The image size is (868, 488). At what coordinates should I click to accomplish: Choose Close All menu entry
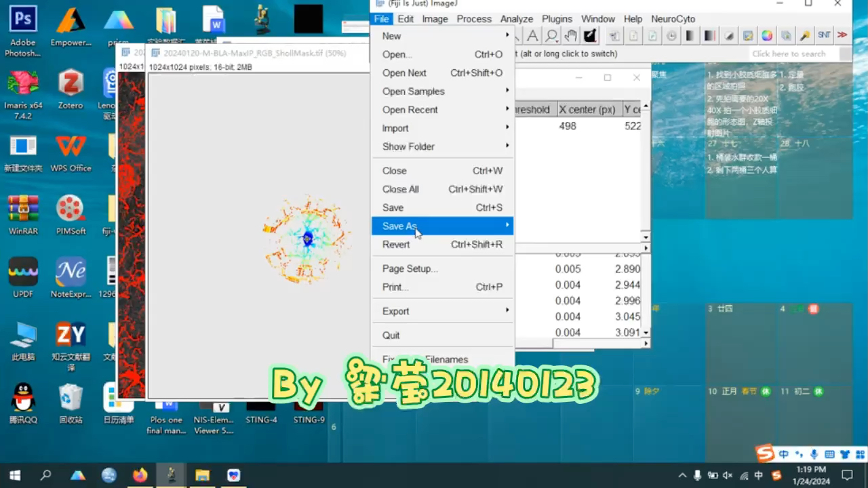(442, 188)
